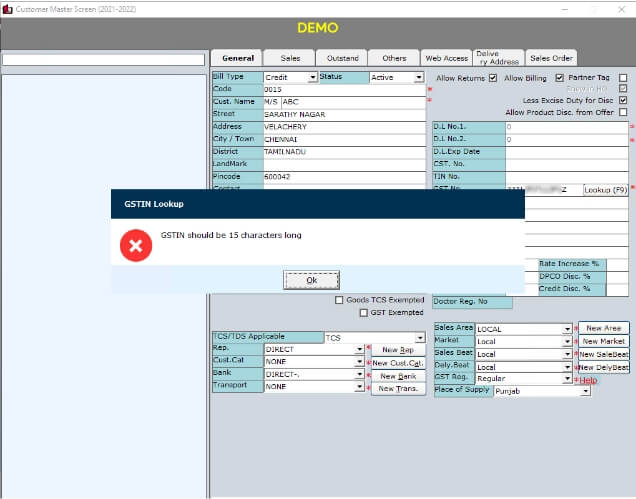The height and width of the screenshot is (499, 636).
Task: Expand the TCS/TDS Applicable dropdown
Action: (x=420, y=337)
